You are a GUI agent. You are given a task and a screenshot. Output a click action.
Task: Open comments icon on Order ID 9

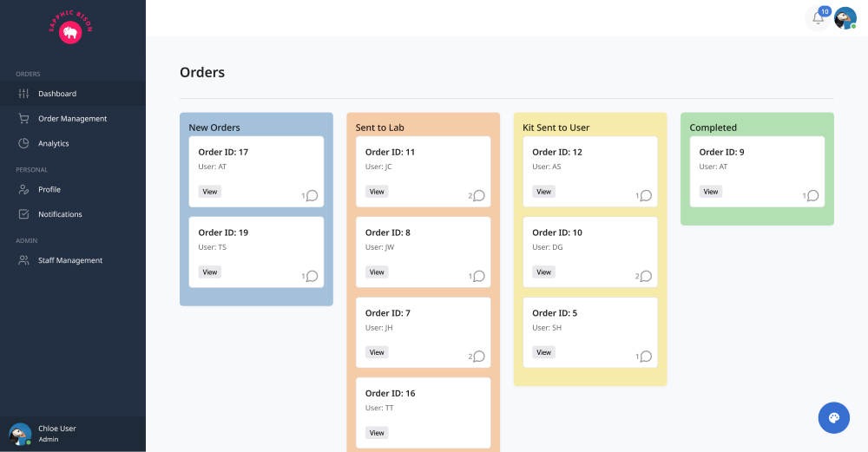[812, 196]
